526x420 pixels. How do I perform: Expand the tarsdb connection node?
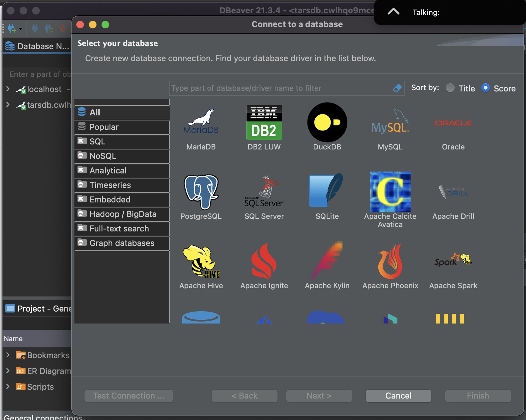[x=8, y=105]
